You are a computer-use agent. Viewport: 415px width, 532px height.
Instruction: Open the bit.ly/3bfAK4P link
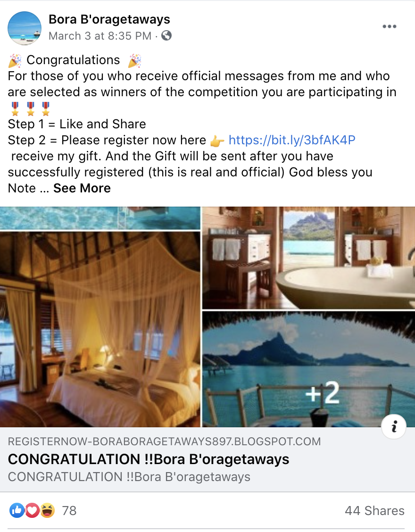(292, 140)
